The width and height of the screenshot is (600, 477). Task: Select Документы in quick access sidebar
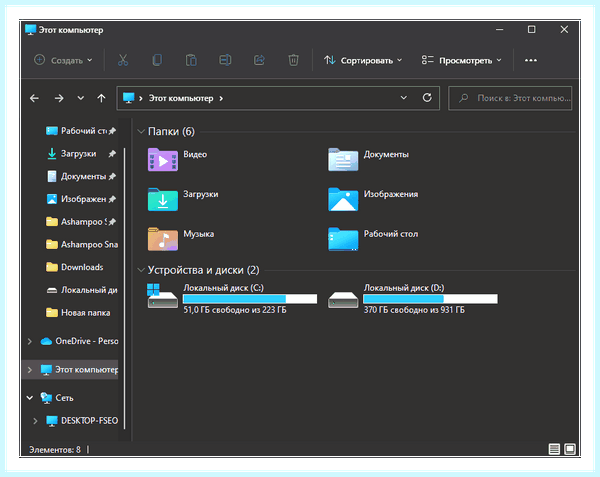(x=81, y=176)
